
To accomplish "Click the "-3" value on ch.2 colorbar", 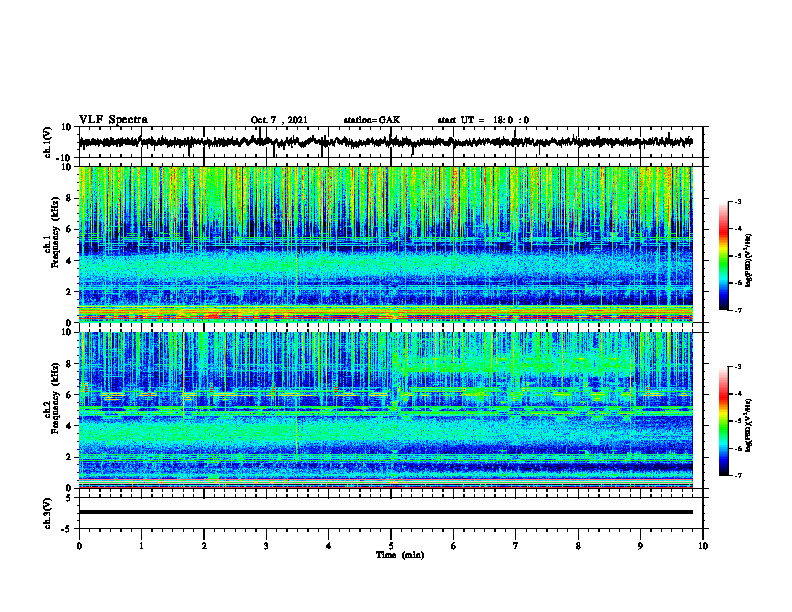I will tap(738, 367).
